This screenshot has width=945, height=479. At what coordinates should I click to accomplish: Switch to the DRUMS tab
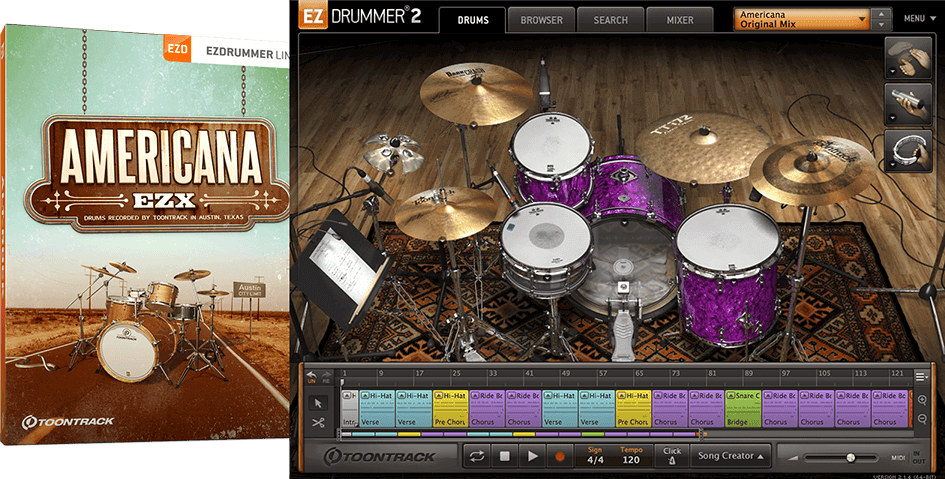tap(472, 20)
